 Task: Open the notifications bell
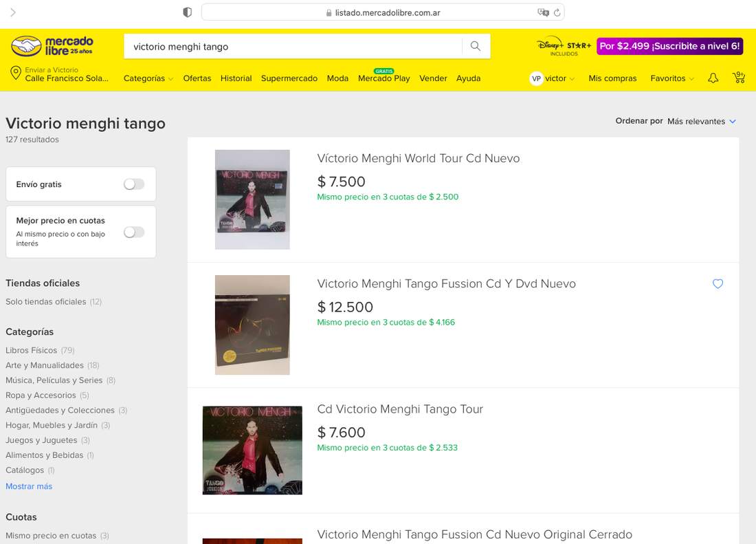(x=713, y=78)
